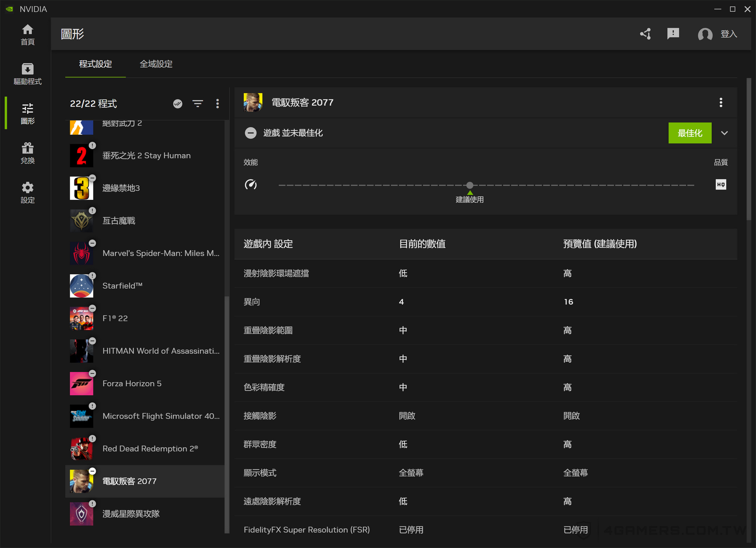Screen dimensions: 756x548
Task: Click the 群眾密度 setting row
Action: click(x=485, y=445)
